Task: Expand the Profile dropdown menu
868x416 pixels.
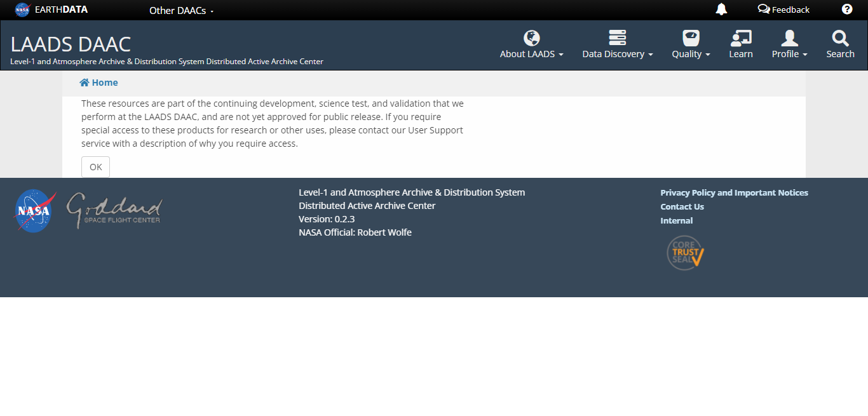Action: click(789, 54)
